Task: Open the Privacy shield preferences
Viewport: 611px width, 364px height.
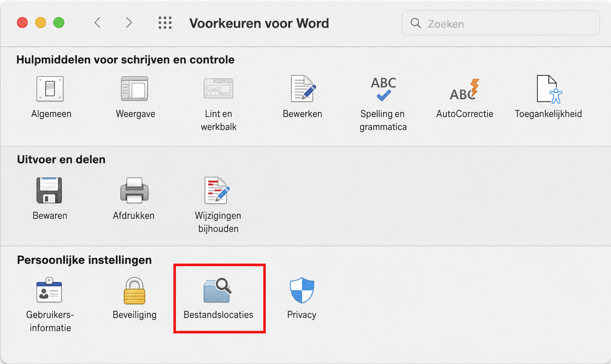Action: [x=302, y=290]
